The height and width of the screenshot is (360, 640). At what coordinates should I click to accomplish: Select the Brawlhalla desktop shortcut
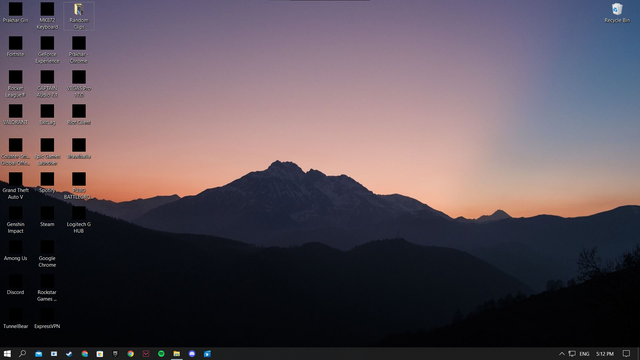[x=79, y=149]
